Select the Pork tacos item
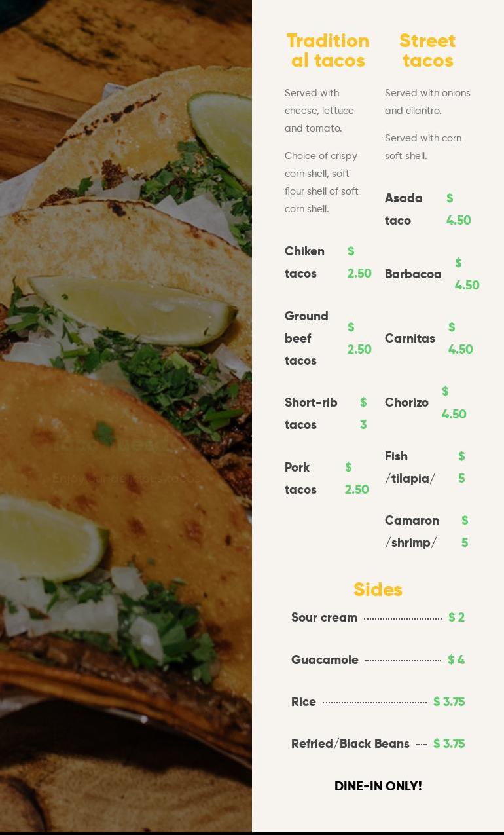This screenshot has width=504, height=835. tap(300, 479)
